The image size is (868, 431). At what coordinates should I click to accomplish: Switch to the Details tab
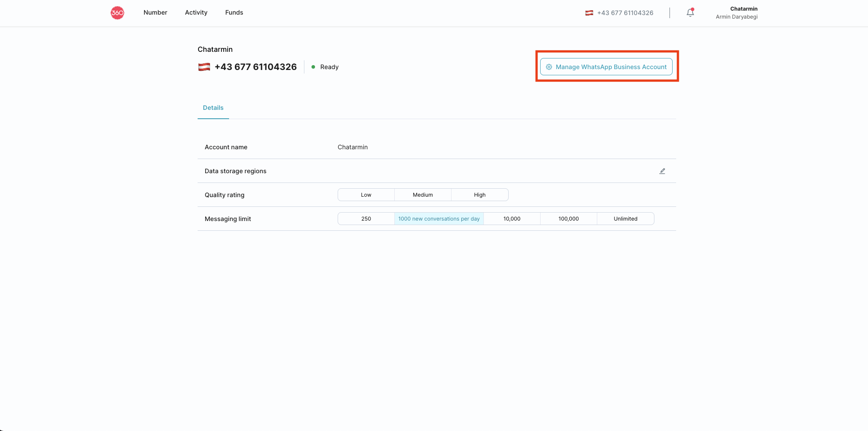pyautogui.click(x=213, y=108)
